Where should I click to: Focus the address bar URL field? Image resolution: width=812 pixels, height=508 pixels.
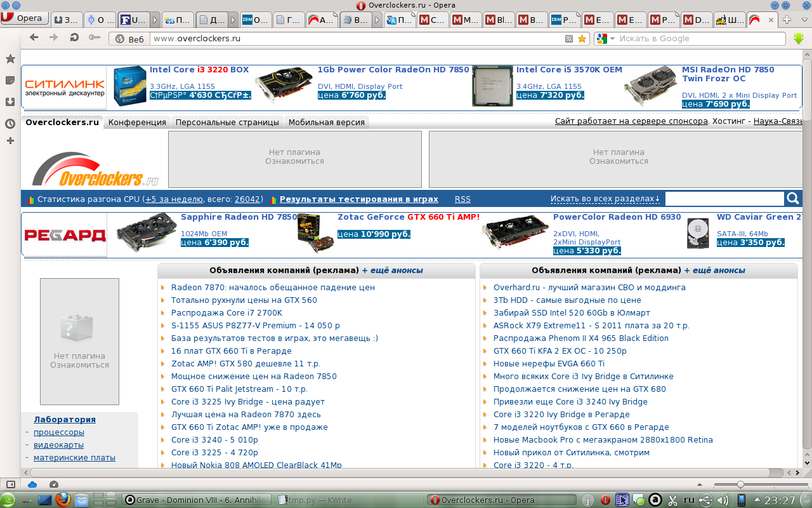[x=355, y=39]
